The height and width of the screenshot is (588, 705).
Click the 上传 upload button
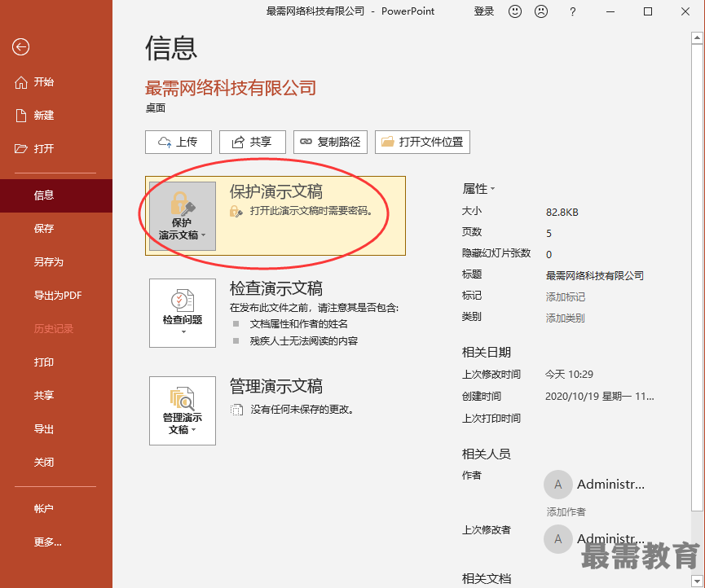(x=178, y=142)
